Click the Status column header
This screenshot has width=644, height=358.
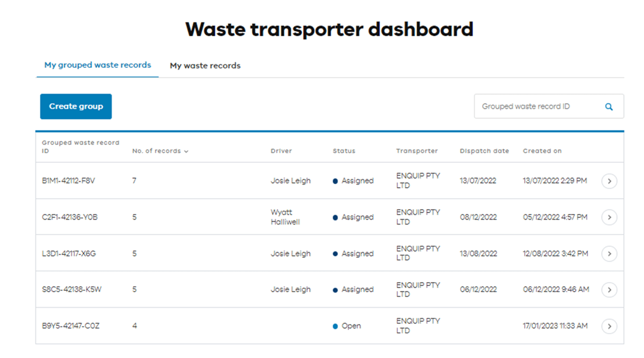tap(343, 151)
